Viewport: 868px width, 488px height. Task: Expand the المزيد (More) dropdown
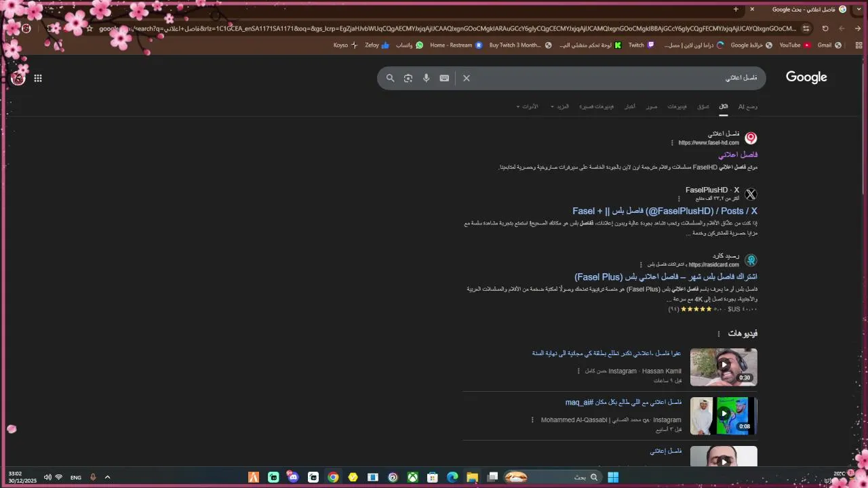560,106
